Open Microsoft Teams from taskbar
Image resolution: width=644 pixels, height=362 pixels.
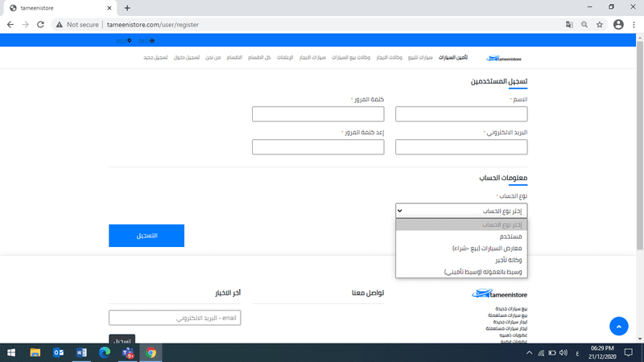(x=128, y=352)
